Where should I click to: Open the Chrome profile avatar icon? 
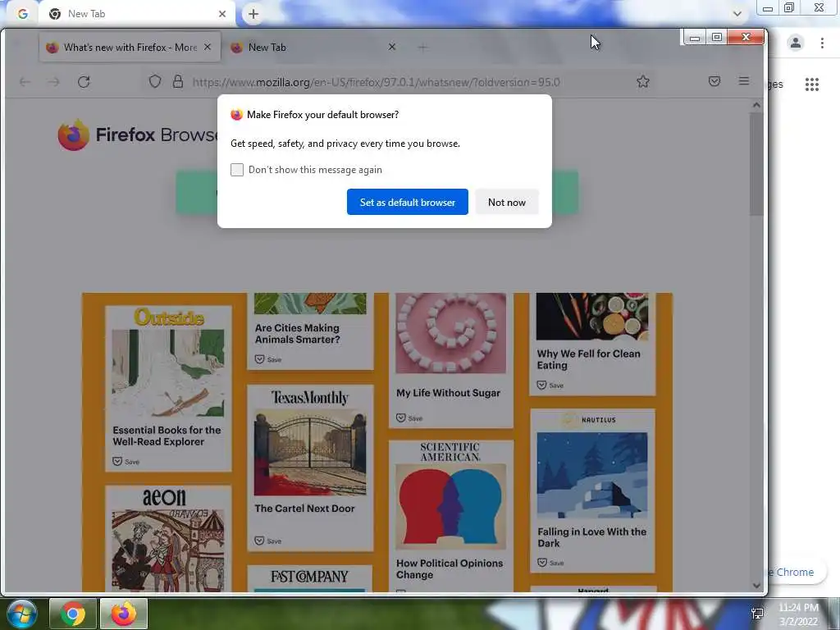tap(796, 43)
